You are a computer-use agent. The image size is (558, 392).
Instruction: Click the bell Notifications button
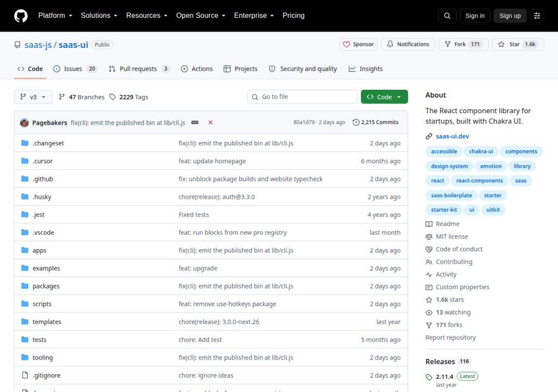click(x=408, y=45)
